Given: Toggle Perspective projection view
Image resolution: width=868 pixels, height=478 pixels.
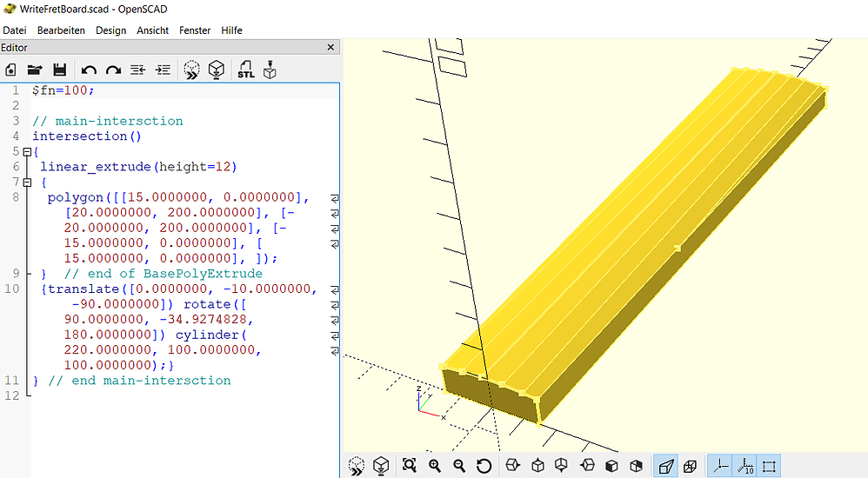Looking at the screenshot, I should tap(665, 466).
